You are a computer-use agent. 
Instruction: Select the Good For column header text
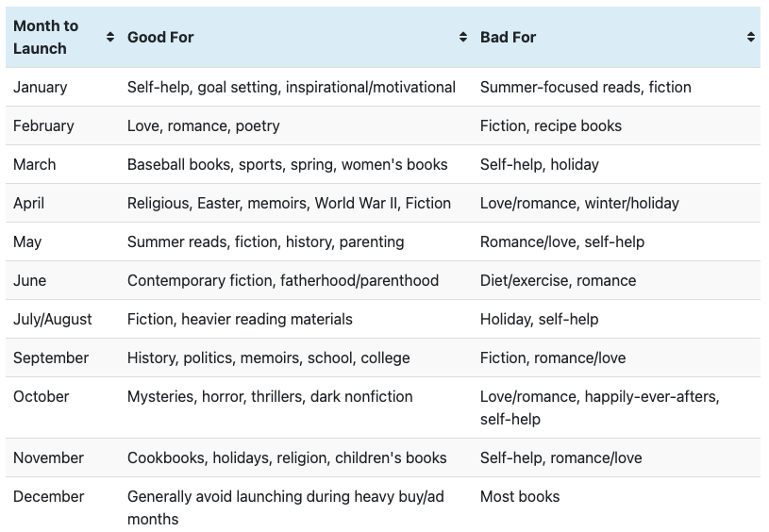click(160, 38)
